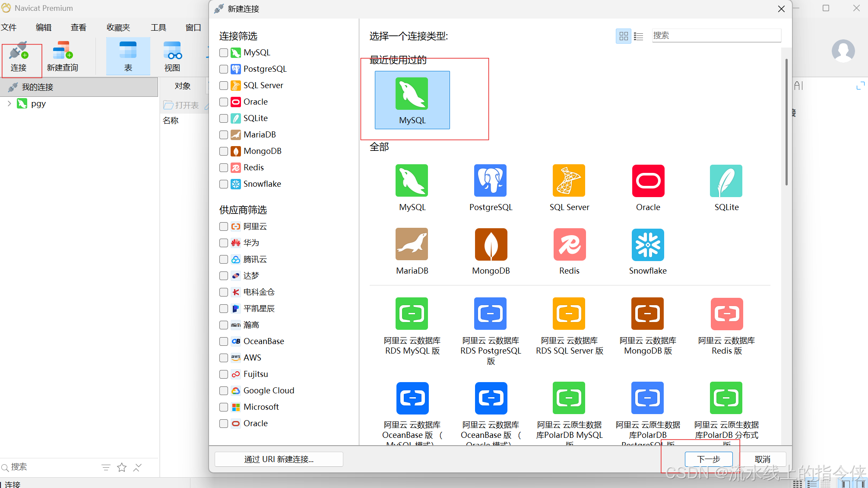
Task: Select the MongoDB leaf icon
Action: pyautogui.click(x=491, y=244)
